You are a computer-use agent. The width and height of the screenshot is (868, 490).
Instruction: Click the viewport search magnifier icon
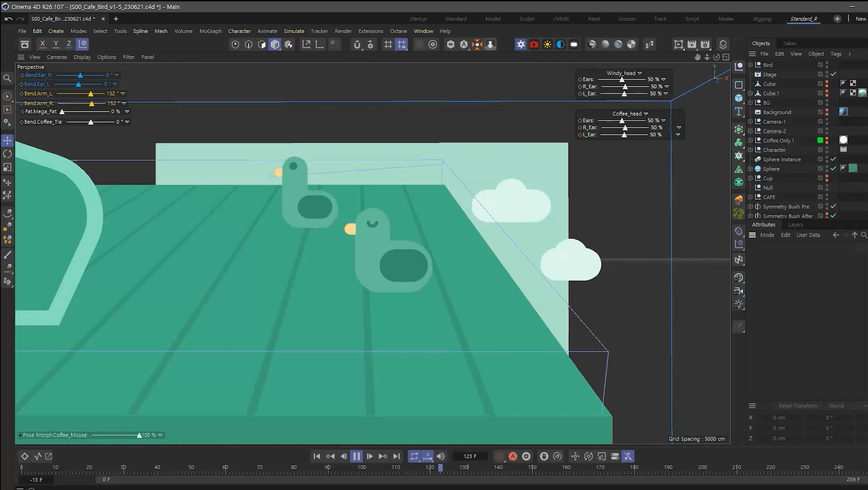coord(7,78)
